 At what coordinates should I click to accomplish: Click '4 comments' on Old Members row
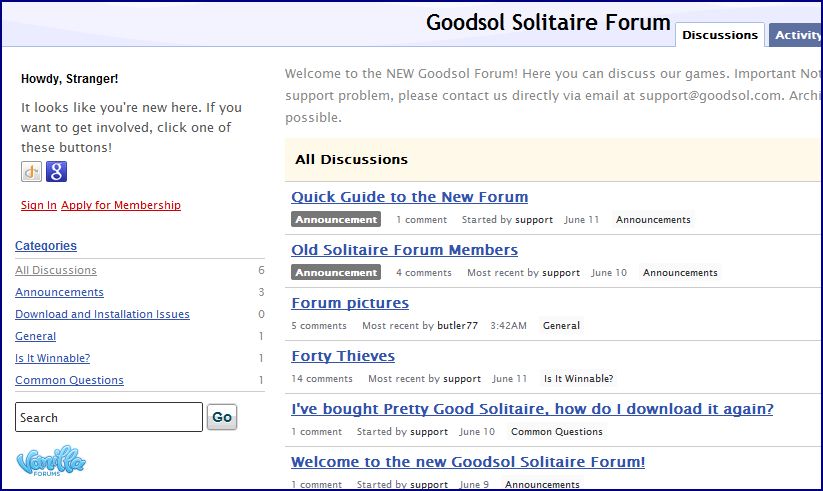(424, 273)
